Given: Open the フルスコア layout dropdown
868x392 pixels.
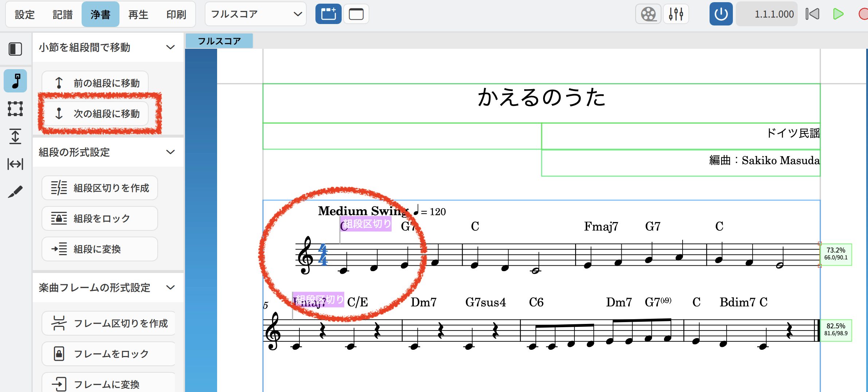Looking at the screenshot, I should 256,15.
